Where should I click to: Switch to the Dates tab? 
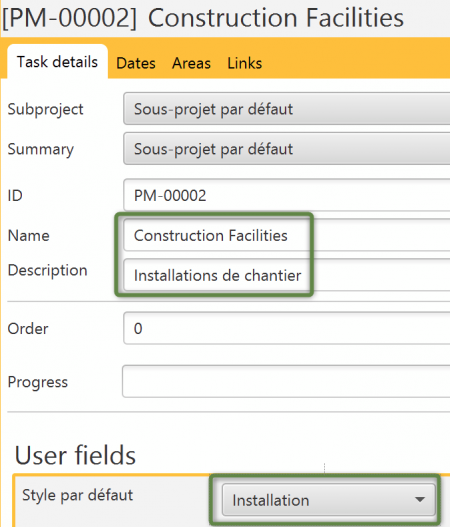(x=136, y=63)
